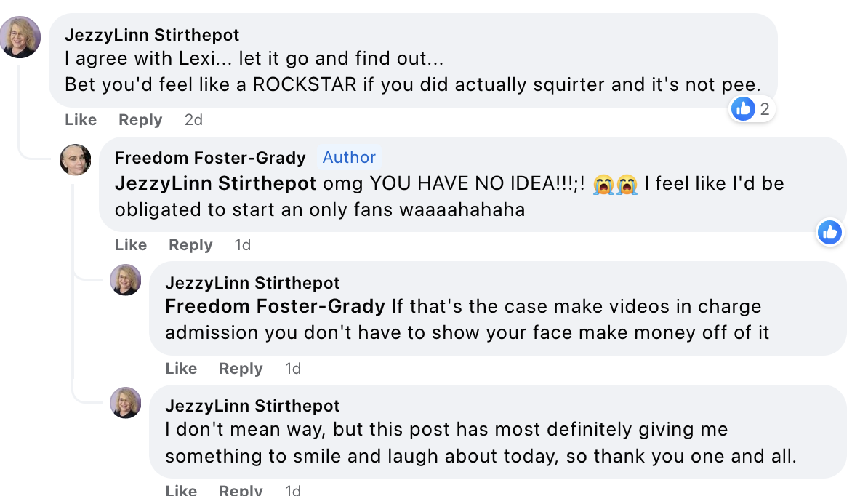Open JezzyLinn's profile picture on the top comment
868x496 pixels.
click(x=20, y=37)
